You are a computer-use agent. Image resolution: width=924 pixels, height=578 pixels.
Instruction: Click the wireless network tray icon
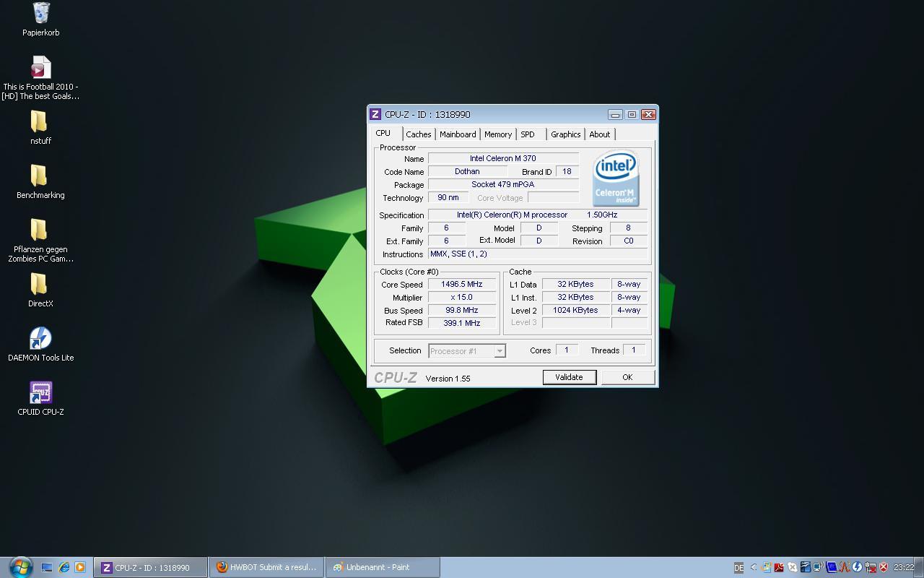pos(819,567)
